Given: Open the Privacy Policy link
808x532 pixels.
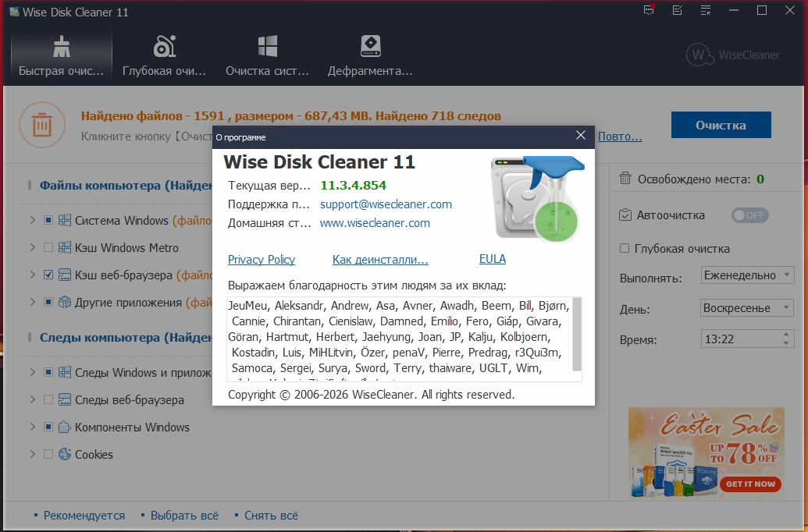Looking at the screenshot, I should [262, 260].
